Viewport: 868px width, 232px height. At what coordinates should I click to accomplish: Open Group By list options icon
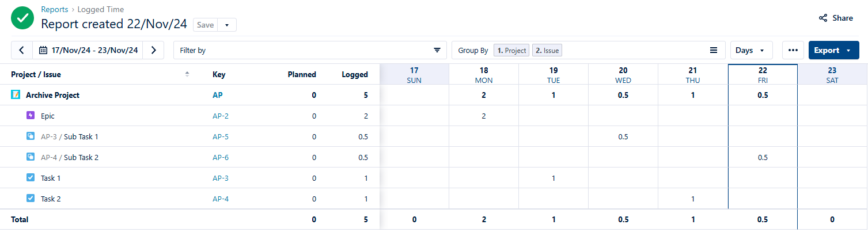713,50
